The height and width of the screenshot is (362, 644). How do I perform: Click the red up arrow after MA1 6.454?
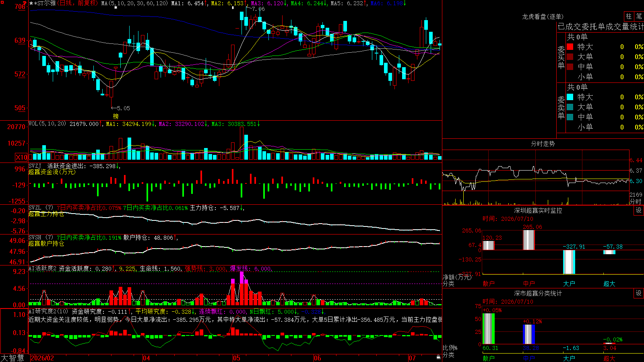206,3
